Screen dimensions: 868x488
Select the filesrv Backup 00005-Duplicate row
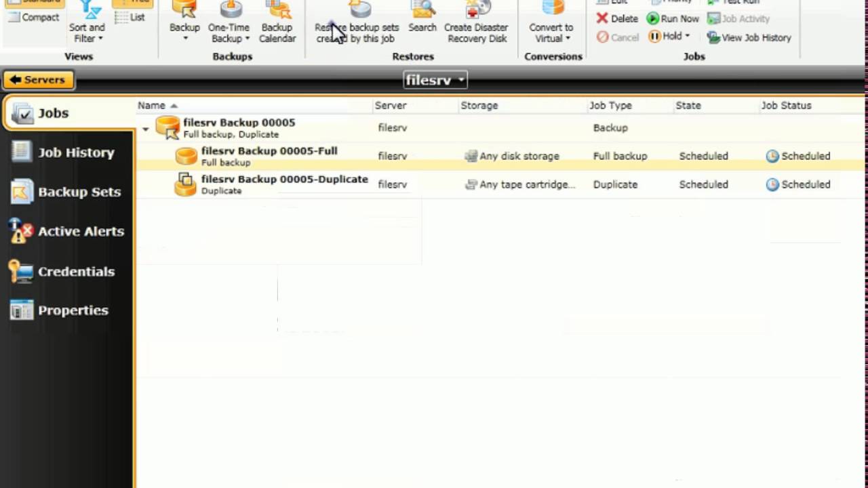pyautogui.click(x=285, y=184)
